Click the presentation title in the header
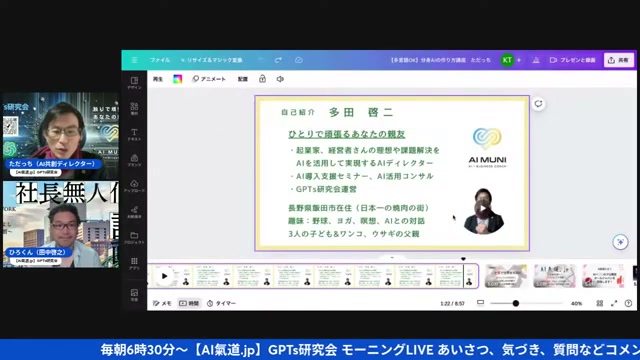 (x=440, y=60)
